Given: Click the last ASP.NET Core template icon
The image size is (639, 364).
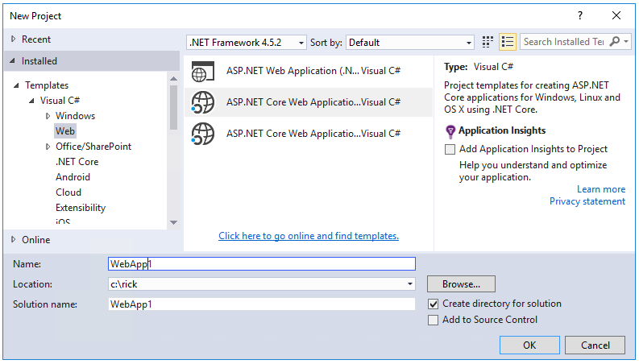Looking at the screenshot, I should [x=202, y=133].
